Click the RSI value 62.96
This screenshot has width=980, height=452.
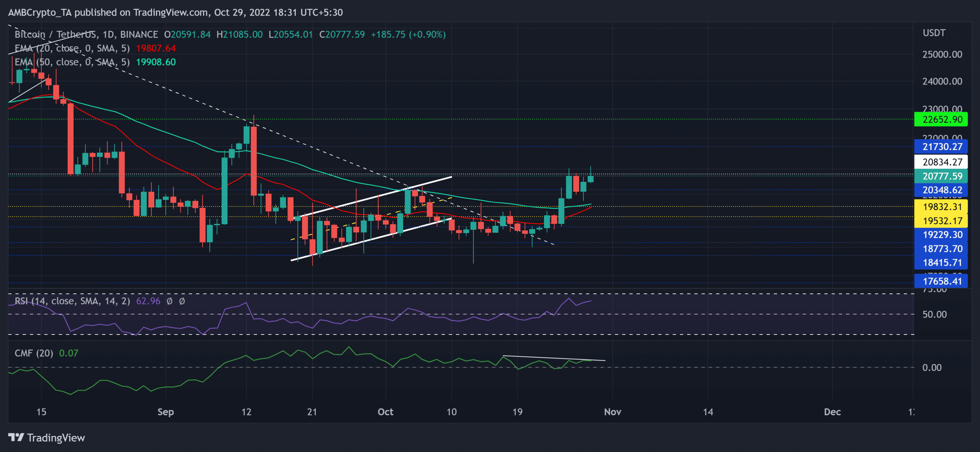148,301
